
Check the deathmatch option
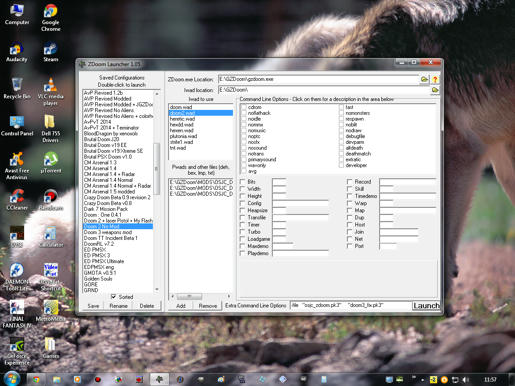(341, 154)
